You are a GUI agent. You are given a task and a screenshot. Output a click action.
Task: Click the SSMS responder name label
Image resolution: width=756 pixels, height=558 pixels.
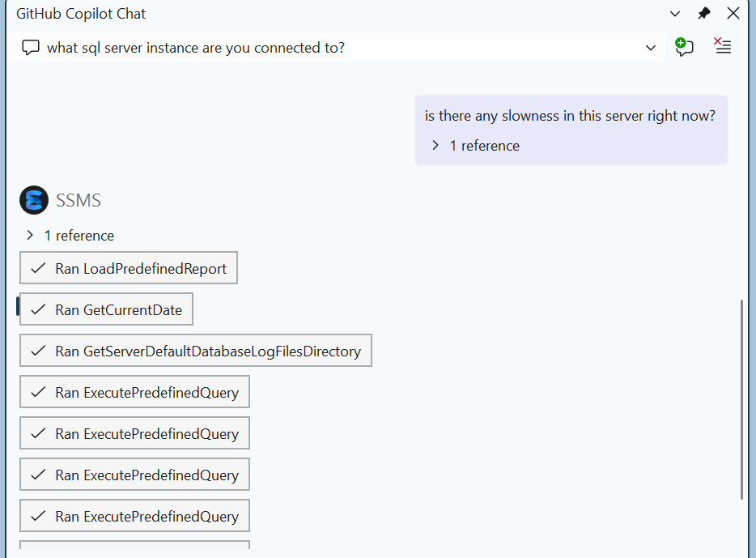pyautogui.click(x=78, y=200)
